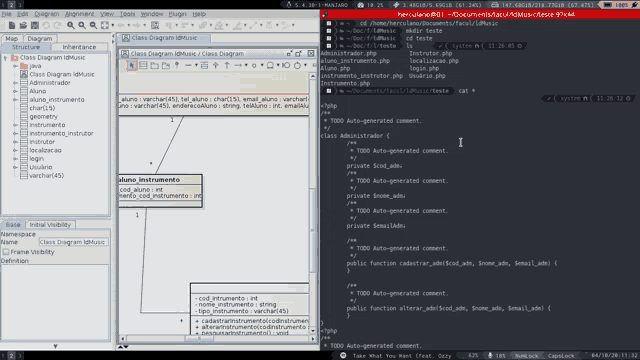640x360 pixels.
Task: Open the Fit in Window dropdown arrow
Action: [113, 25]
